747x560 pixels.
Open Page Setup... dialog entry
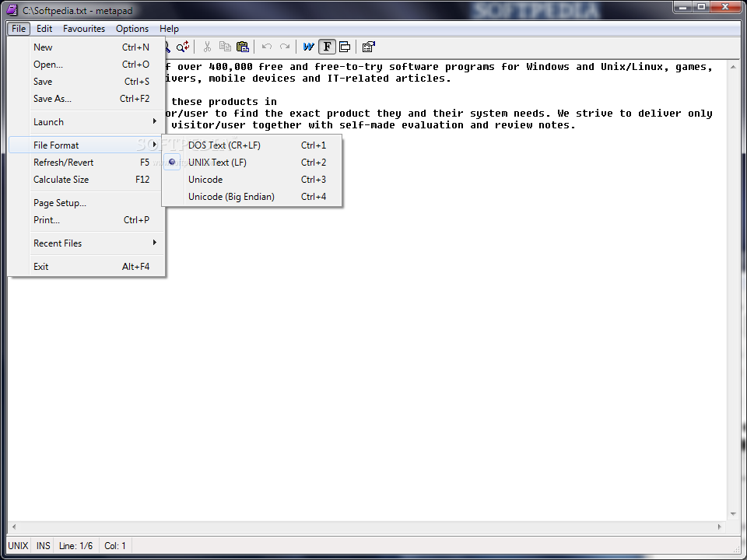coord(86,203)
